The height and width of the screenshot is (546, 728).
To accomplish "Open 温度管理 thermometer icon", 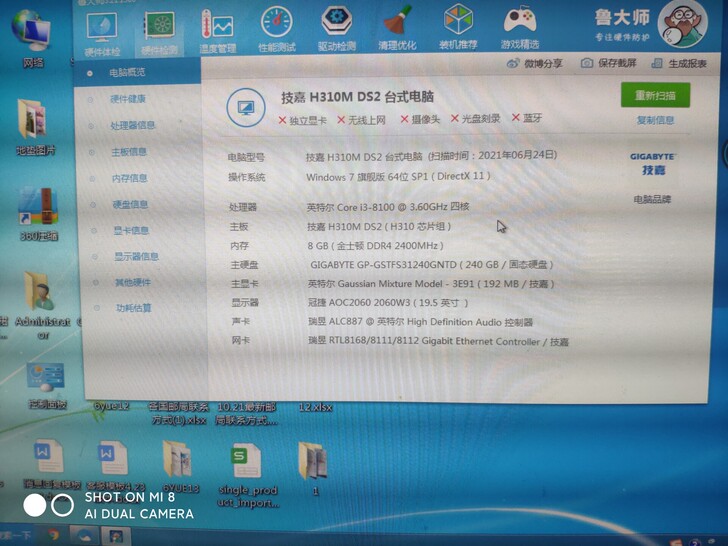I will click(217, 32).
